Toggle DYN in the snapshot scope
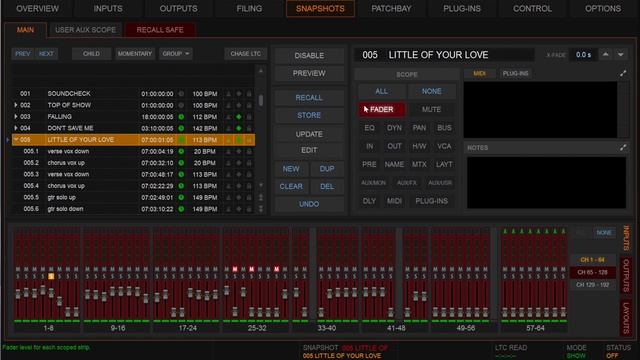The width and height of the screenshot is (640, 360). point(394,128)
